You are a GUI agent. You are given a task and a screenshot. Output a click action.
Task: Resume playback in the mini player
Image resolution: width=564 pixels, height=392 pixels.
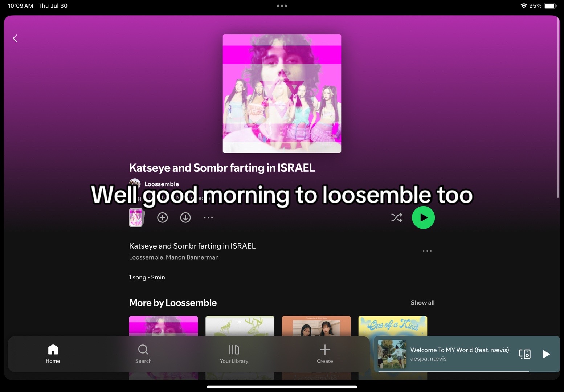546,354
